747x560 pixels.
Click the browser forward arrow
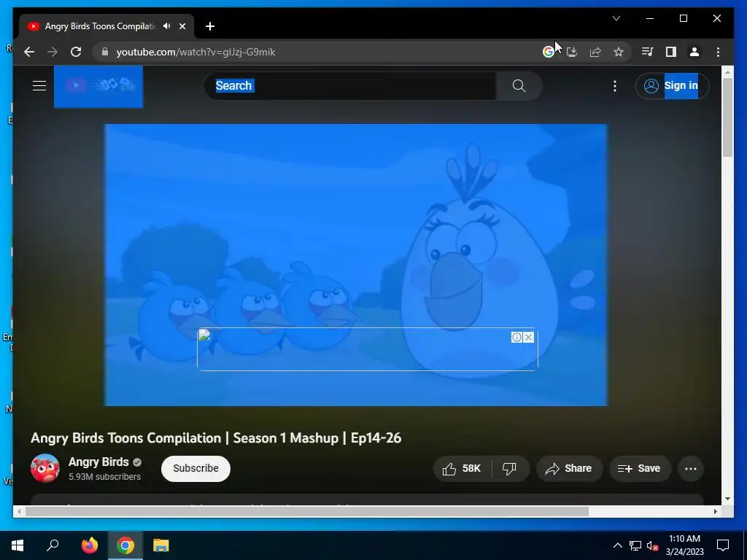coord(53,52)
